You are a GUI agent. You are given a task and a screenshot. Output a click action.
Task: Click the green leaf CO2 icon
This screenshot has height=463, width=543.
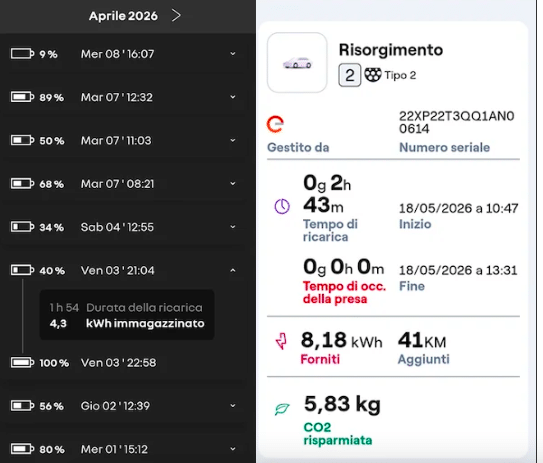click(x=282, y=409)
